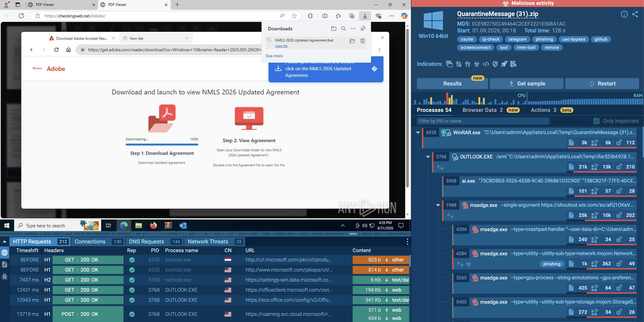The height and width of the screenshot is (322, 644).
Task: Open File Explorer from taskbar
Action: pos(139,225)
